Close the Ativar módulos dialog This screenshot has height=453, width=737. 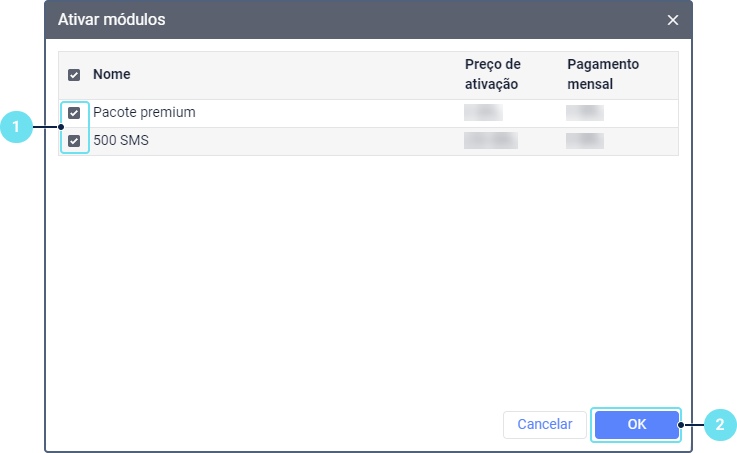click(673, 20)
